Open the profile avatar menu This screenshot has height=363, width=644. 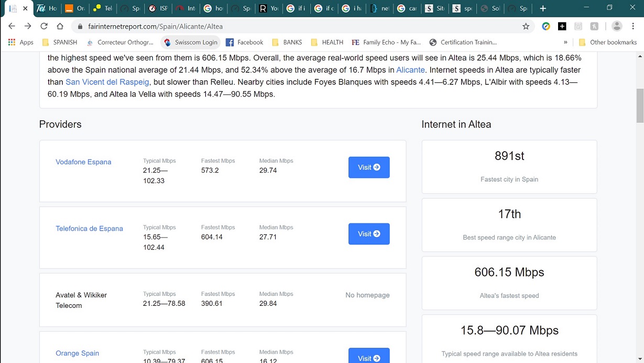pos(617,26)
